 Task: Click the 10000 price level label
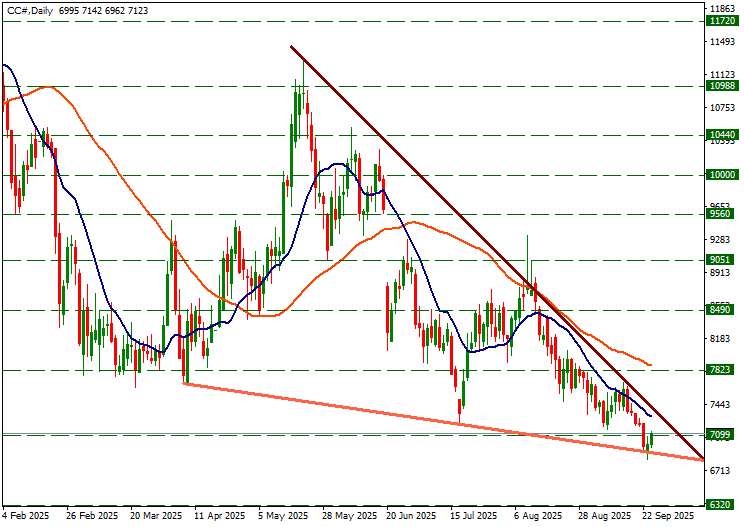pos(721,174)
